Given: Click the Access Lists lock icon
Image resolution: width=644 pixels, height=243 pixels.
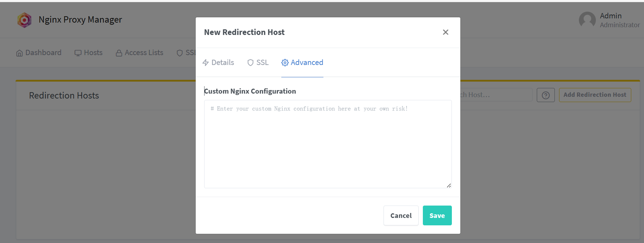Looking at the screenshot, I should [x=119, y=53].
